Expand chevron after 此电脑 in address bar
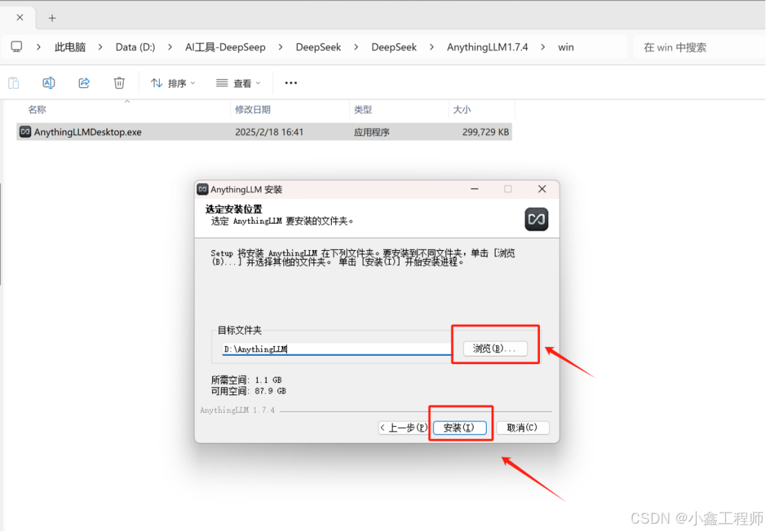Screen dimensions: 766x532 [100, 48]
